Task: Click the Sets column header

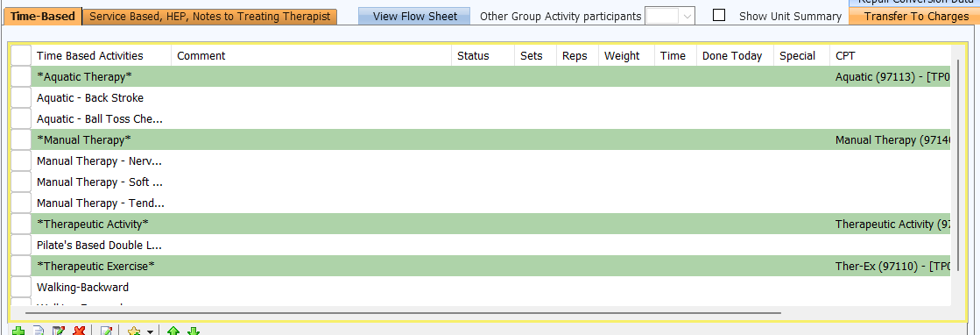Action: coord(536,56)
